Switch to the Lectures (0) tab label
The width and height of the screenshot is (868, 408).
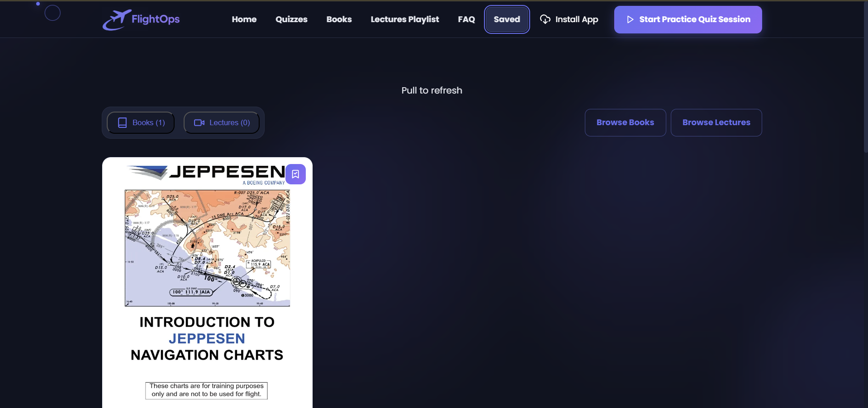tap(229, 123)
